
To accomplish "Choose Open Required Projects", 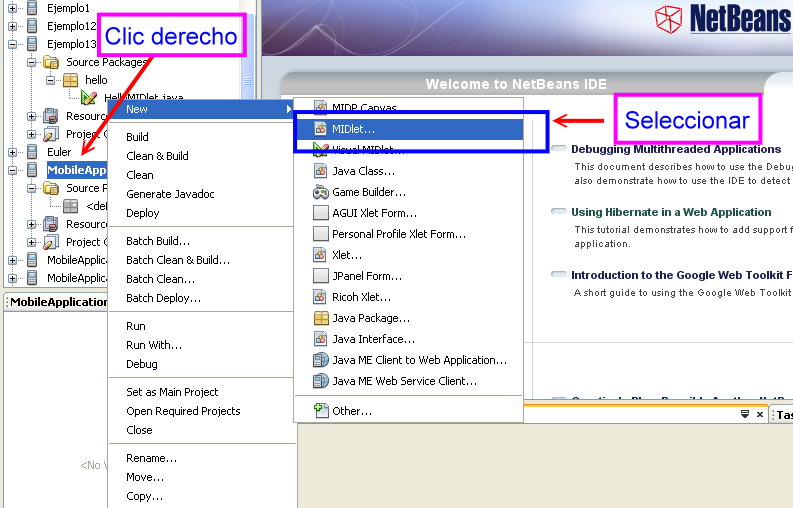I will [x=201, y=411].
